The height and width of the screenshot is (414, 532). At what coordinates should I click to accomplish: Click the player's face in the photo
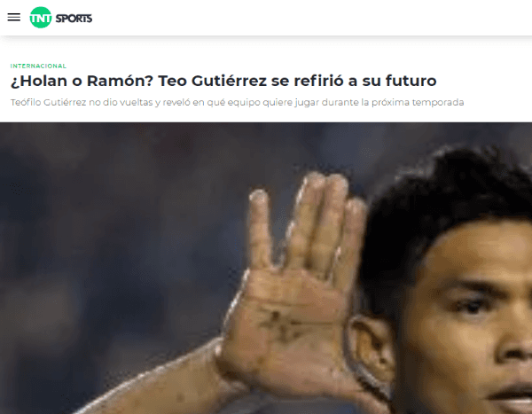pos(472,323)
